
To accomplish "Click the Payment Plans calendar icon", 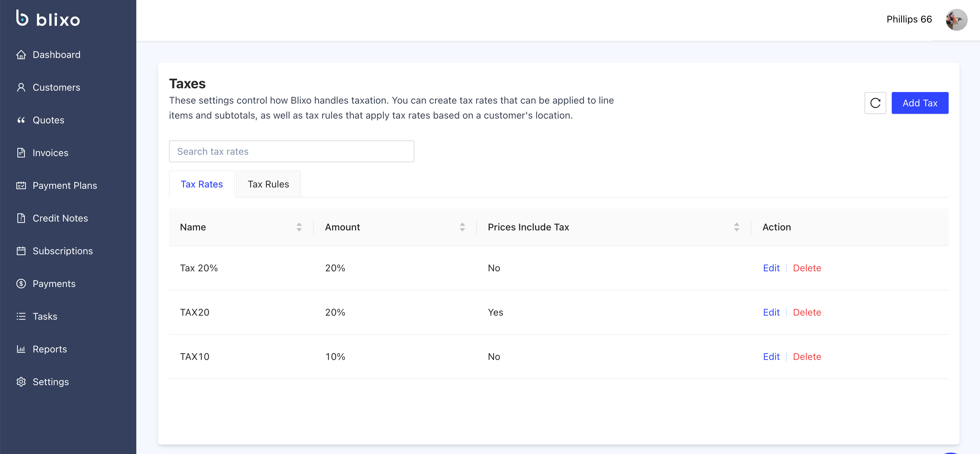I will [21, 186].
